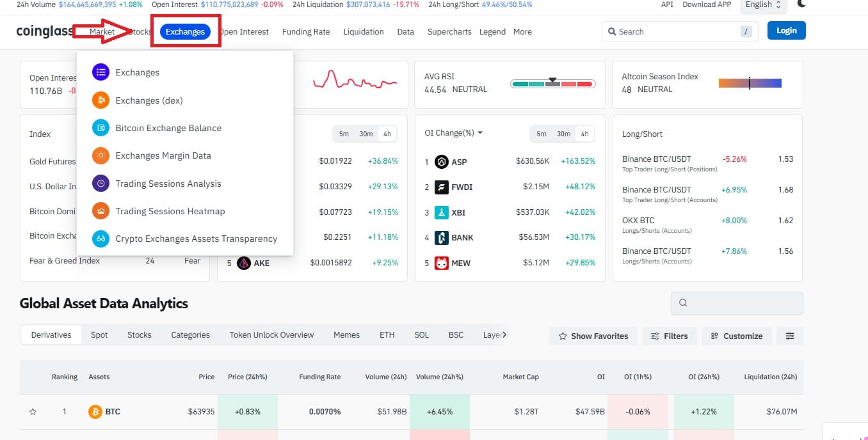Screen dimensions: 868x440
Task: Switch to Token Unlock Overview tab
Action: click(271, 334)
